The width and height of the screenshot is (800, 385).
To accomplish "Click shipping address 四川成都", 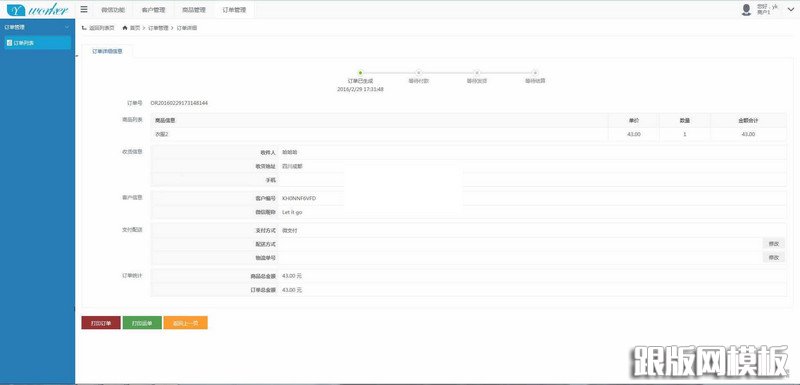I will point(292,166).
